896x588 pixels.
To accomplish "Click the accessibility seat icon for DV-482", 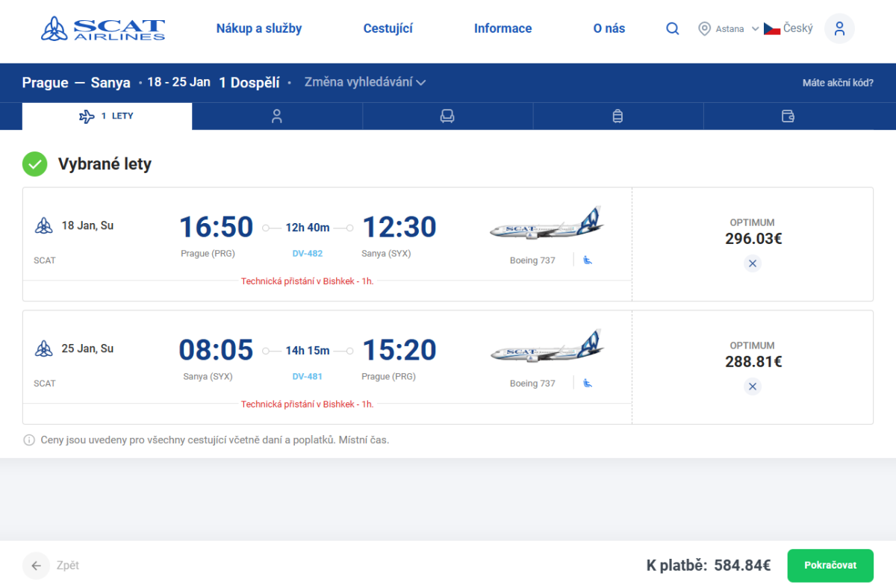I will pyautogui.click(x=588, y=260).
